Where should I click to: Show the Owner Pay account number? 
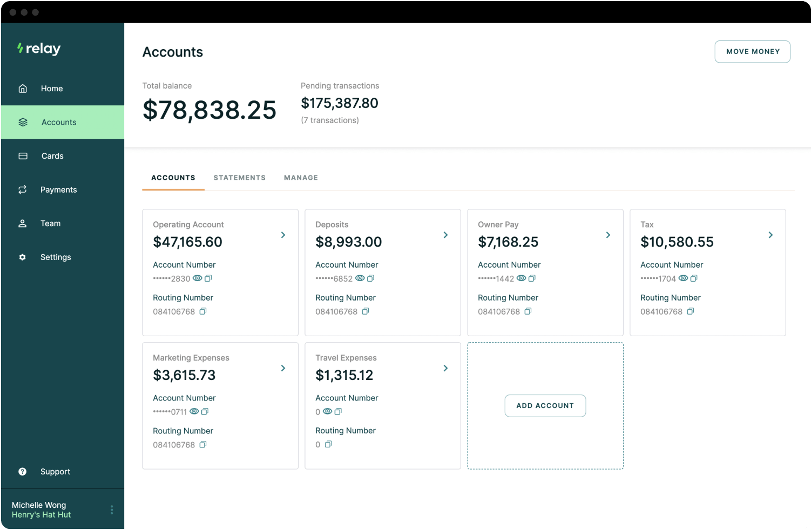(x=522, y=278)
